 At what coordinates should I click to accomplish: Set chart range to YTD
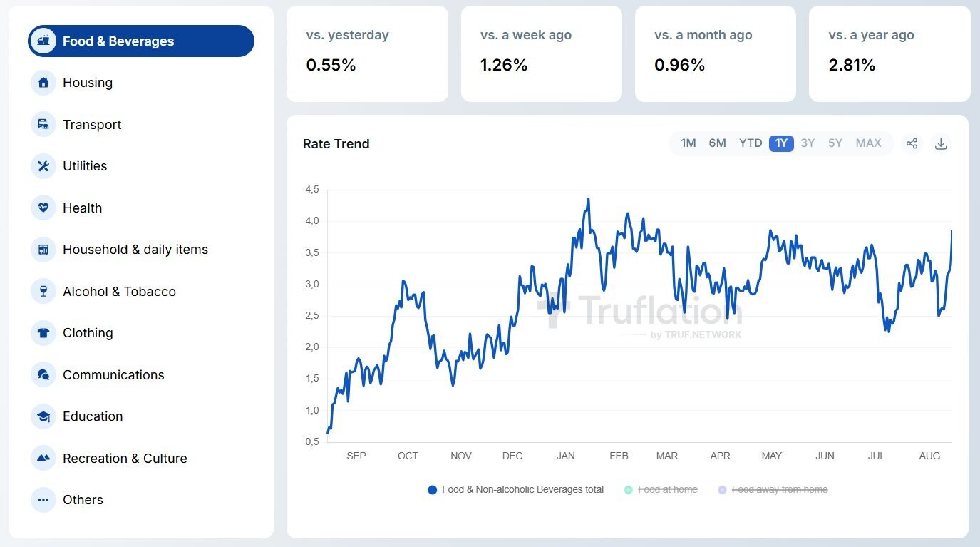(x=751, y=143)
